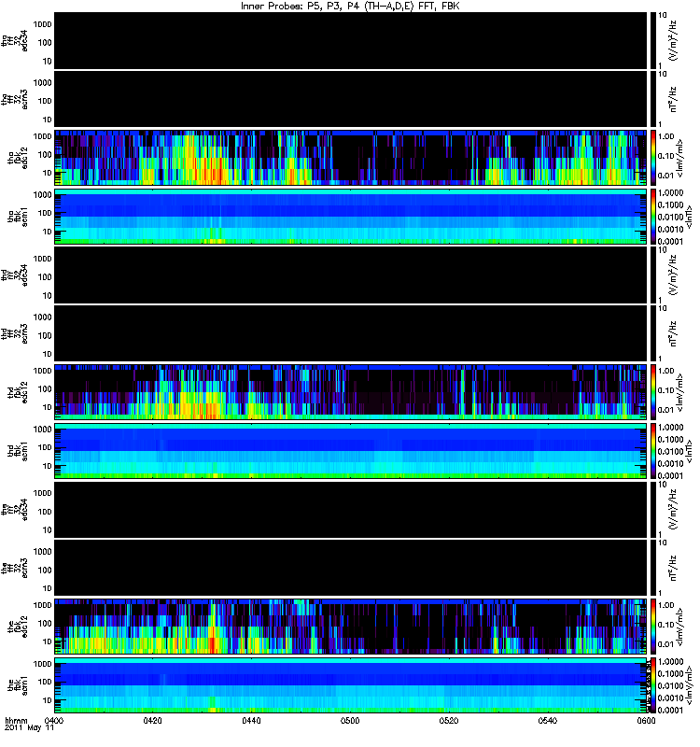Select the the fbk scm1 spectrogram panel
700x747 pixels.
click(351, 684)
